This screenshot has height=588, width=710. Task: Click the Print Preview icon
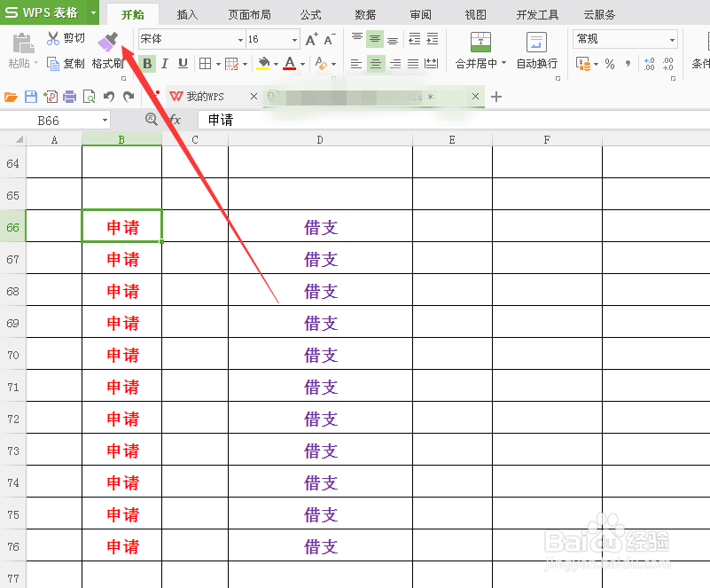(x=90, y=97)
